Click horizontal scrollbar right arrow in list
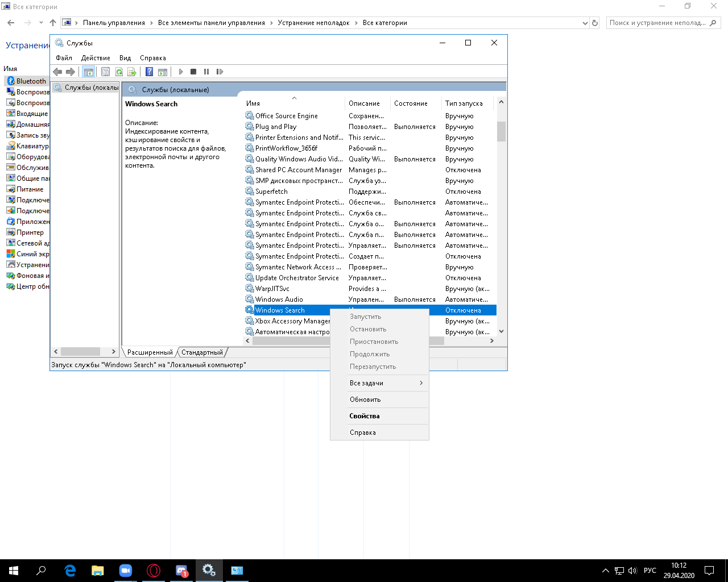The height and width of the screenshot is (582, 728). point(492,341)
